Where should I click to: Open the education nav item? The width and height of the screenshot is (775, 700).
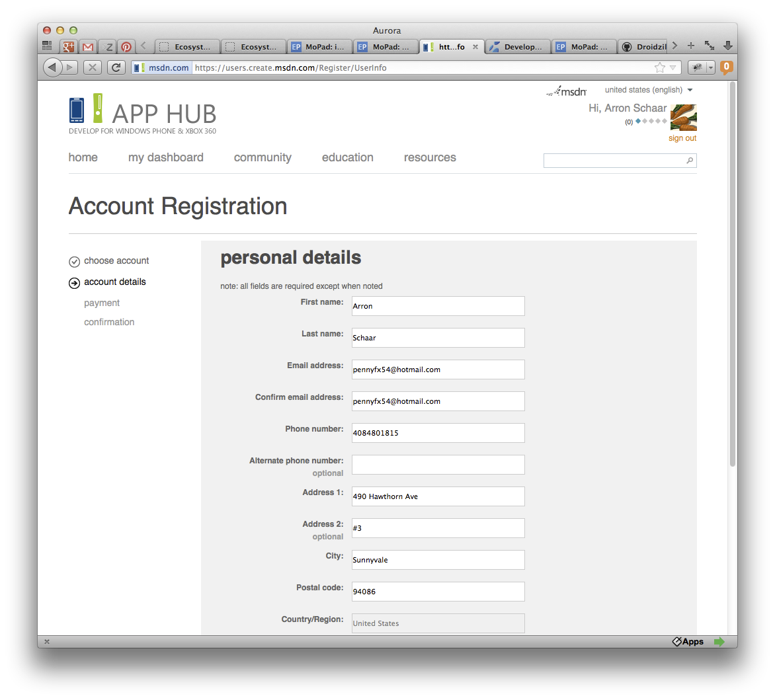coord(347,157)
